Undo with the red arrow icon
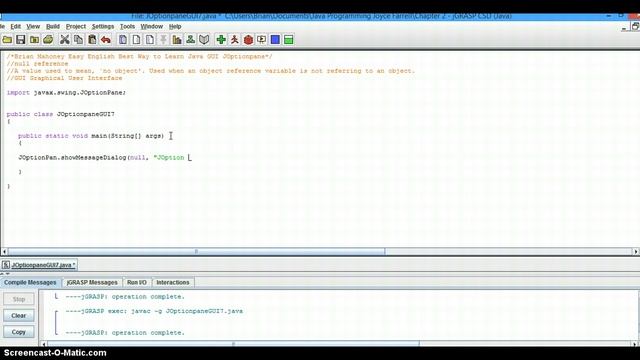The height and width of the screenshot is (360, 640). point(106,40)
